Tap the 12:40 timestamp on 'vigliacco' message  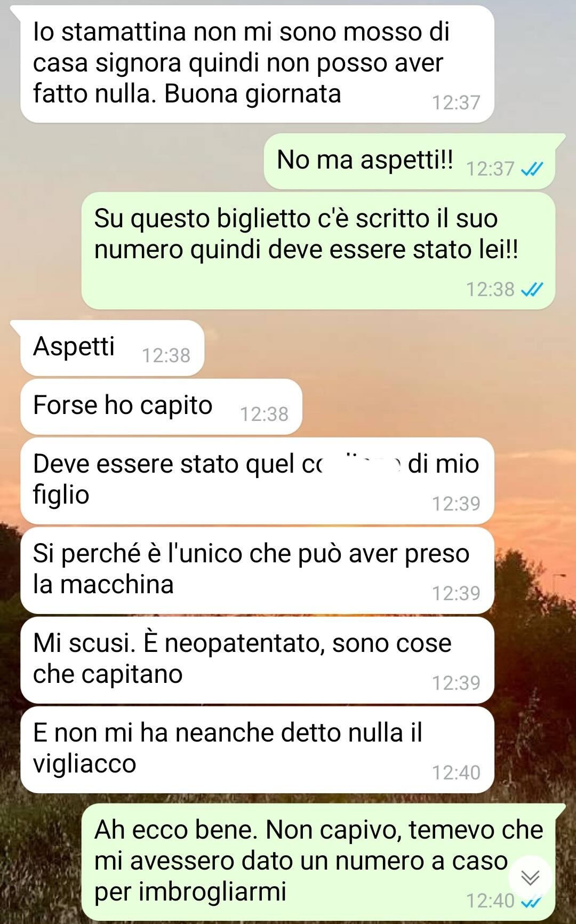(x=456, y=772)
